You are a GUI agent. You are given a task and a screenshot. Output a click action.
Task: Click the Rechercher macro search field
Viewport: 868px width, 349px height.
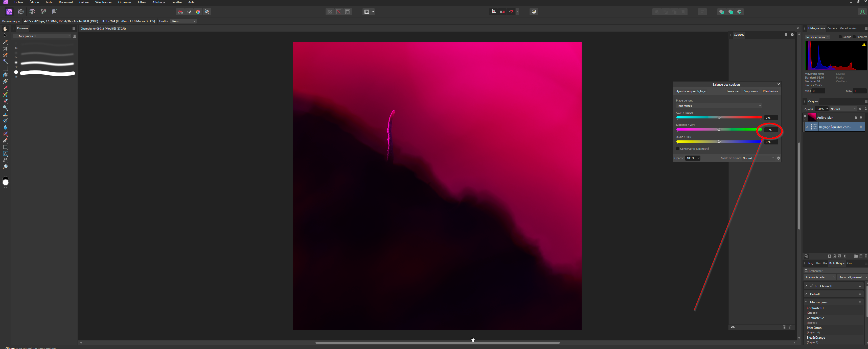(x=836, y=271)
